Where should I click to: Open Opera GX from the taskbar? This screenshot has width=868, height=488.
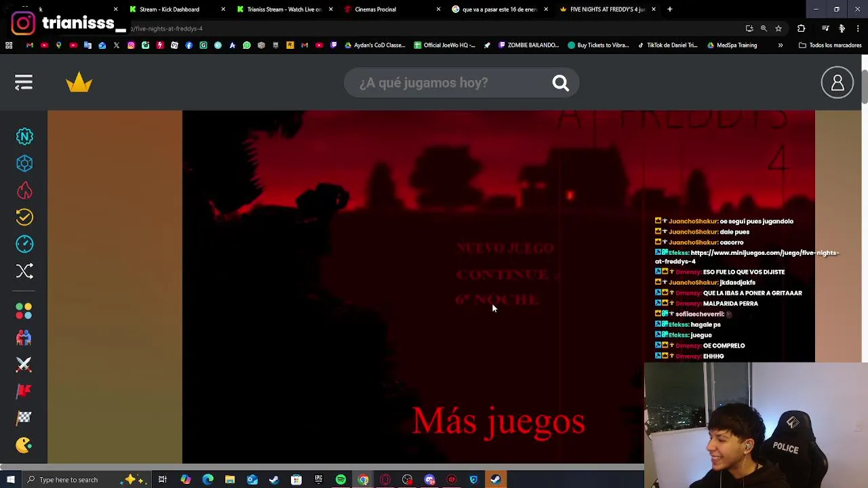tap(385, 480)
